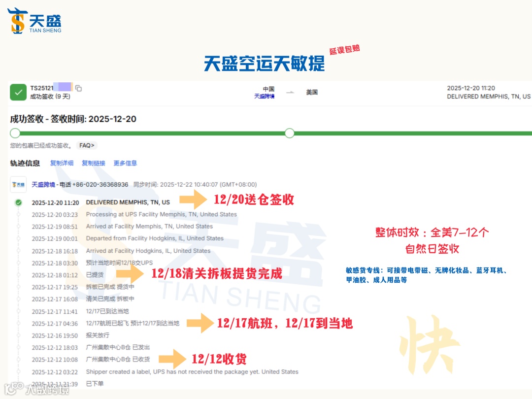Click the green check beside DELIVERED MEMPHIS row
532x399 pixels.
18,202
